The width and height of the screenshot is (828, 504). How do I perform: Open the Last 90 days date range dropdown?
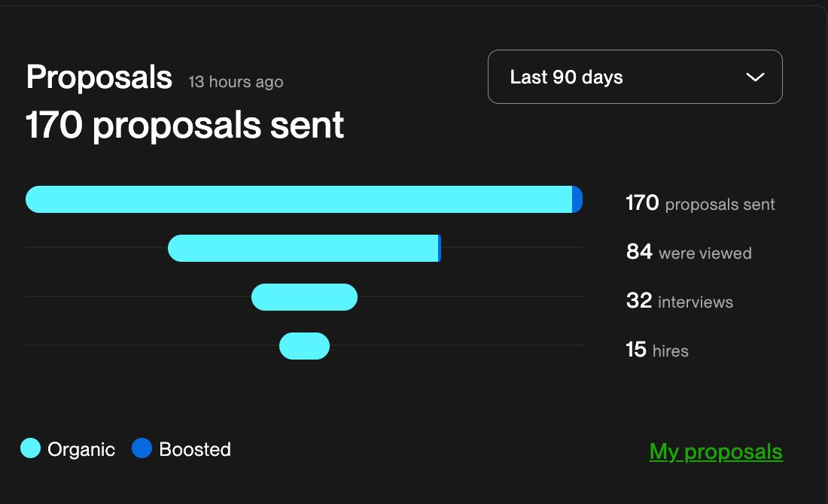pos(635,77)
